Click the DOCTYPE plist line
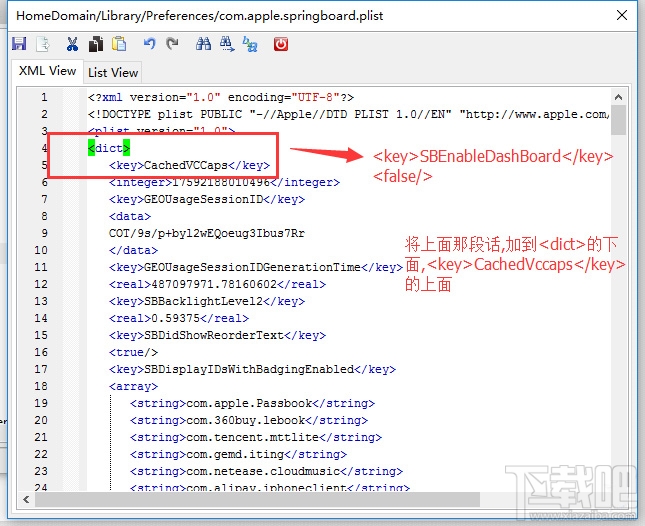This screenshot has height=526, width=645. point(349,114)
